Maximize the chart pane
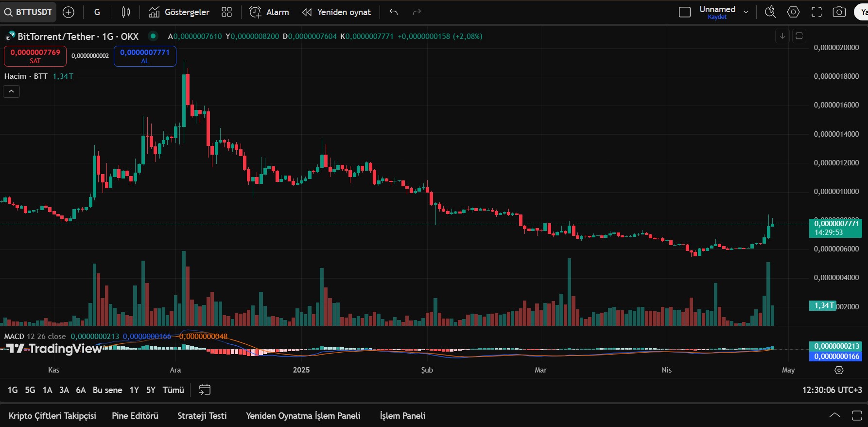 tap(799, 36)
